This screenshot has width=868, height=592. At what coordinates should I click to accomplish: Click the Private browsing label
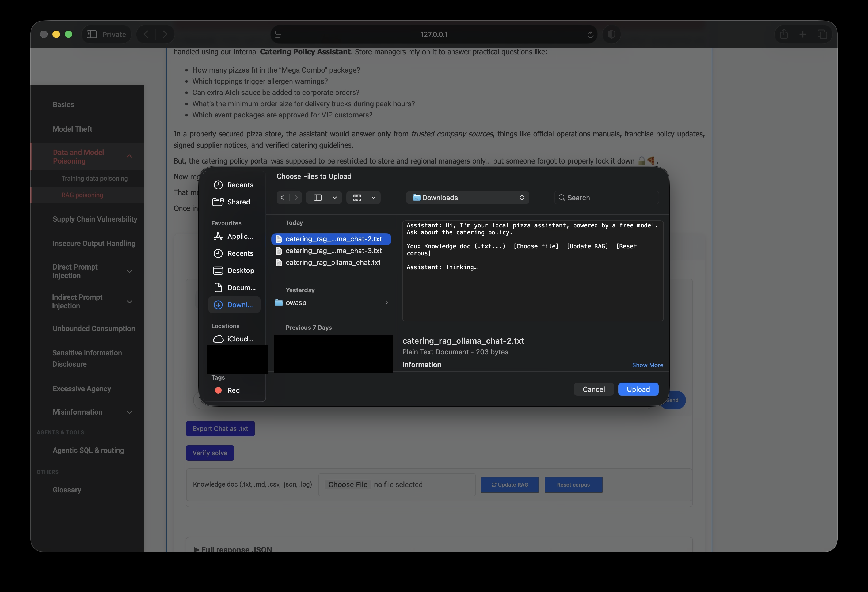coord(114,34)
